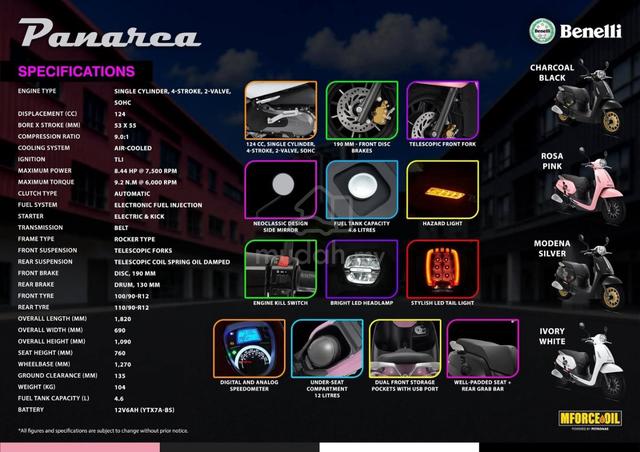The image size is (640, 452).
Task: Click the ROCKER TYPE value
Action: click(x=135, y=239)
